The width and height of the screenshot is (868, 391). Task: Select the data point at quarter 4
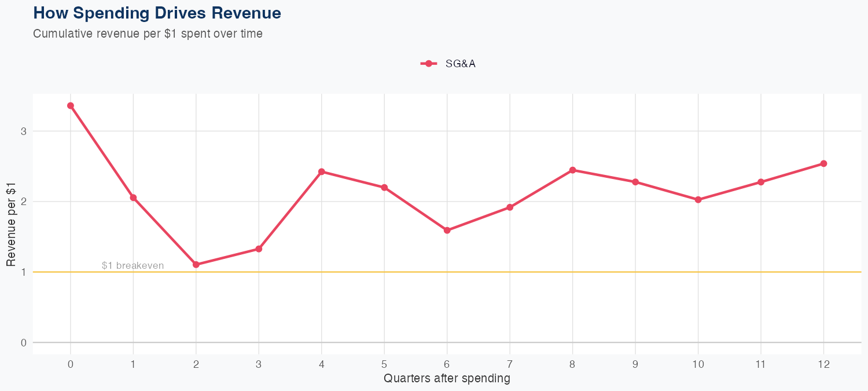[x=322, y=171]
